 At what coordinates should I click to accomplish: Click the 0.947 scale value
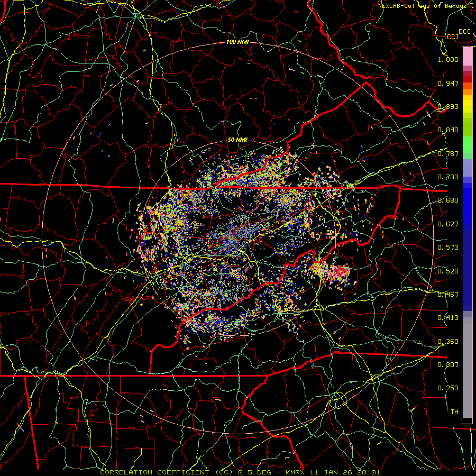[x=448, y=83]
